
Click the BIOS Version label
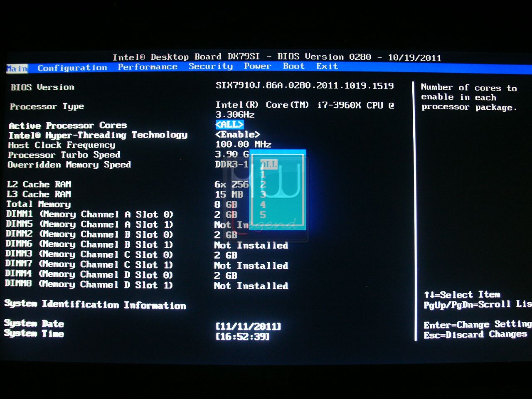[x=42, y=87]
